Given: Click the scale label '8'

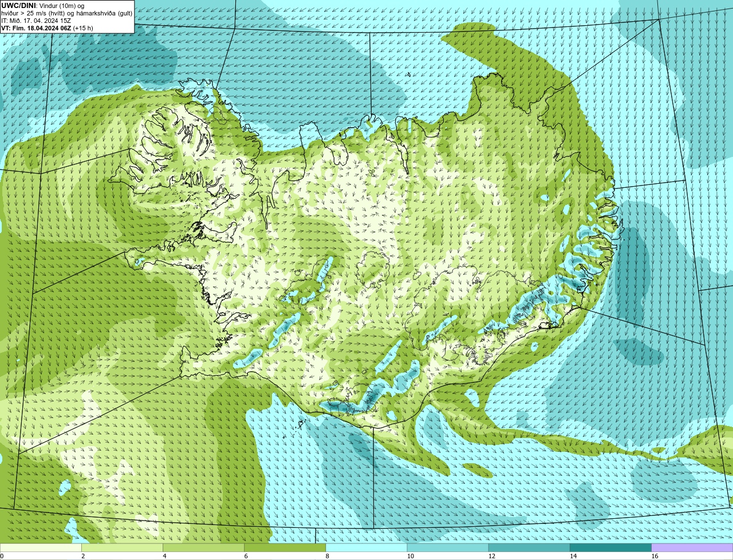Looking at the screenshot, I should 328,556.
